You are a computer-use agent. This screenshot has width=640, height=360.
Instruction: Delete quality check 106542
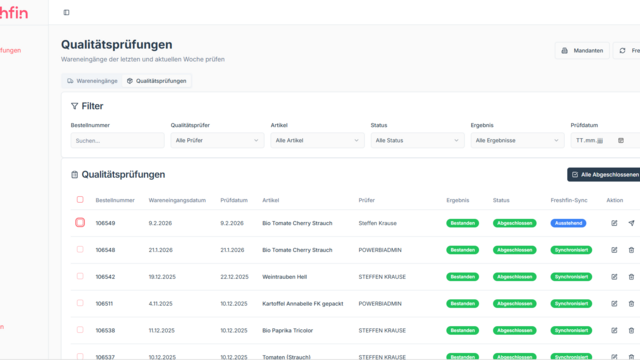(631, 277)
